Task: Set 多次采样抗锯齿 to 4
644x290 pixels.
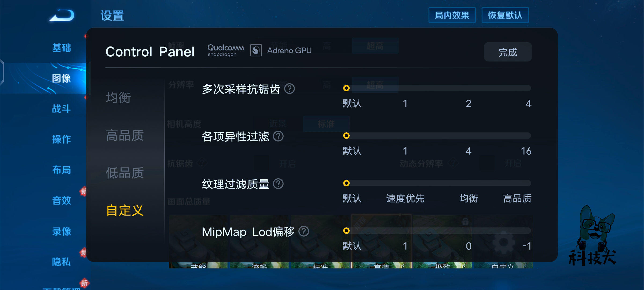Action: pos(528,104)
